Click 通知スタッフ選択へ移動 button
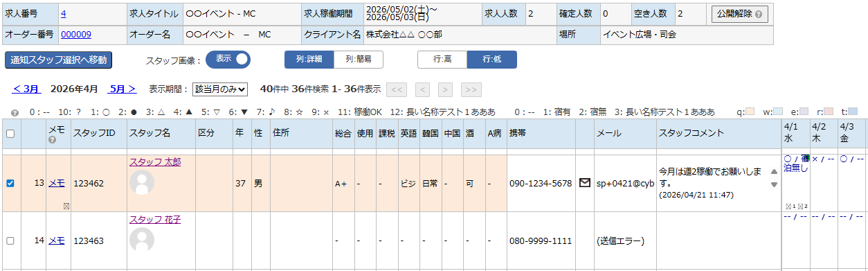Screen dimensions: 868x271 point(58,60)
